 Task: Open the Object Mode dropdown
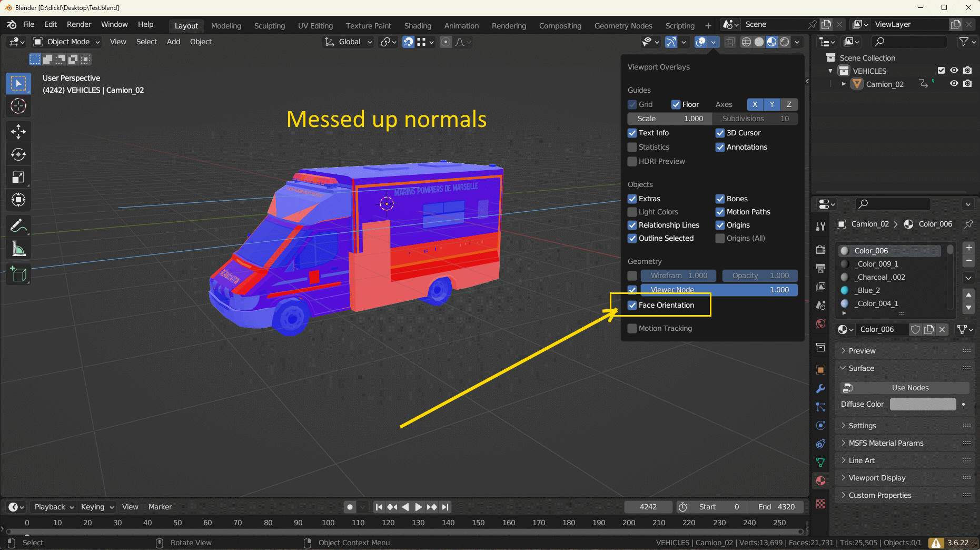point(66,42)
